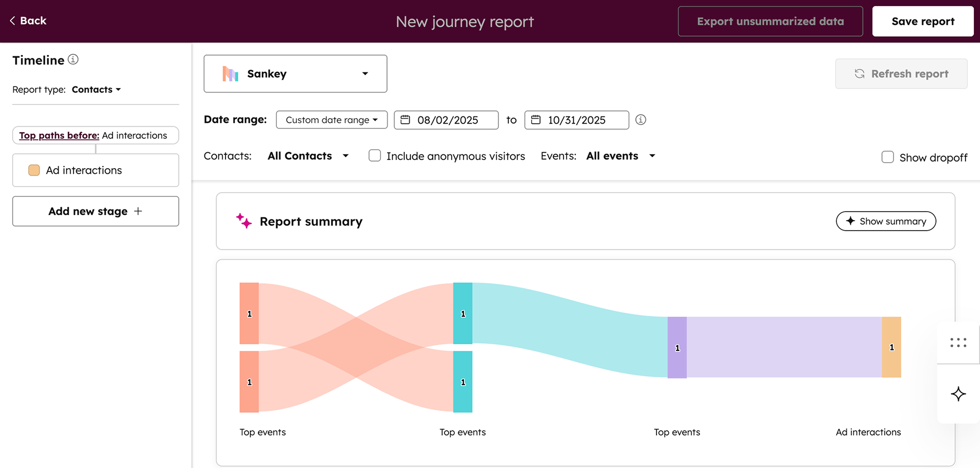
Task: Click the Sankey chart type icon
Action: [231, 74]
